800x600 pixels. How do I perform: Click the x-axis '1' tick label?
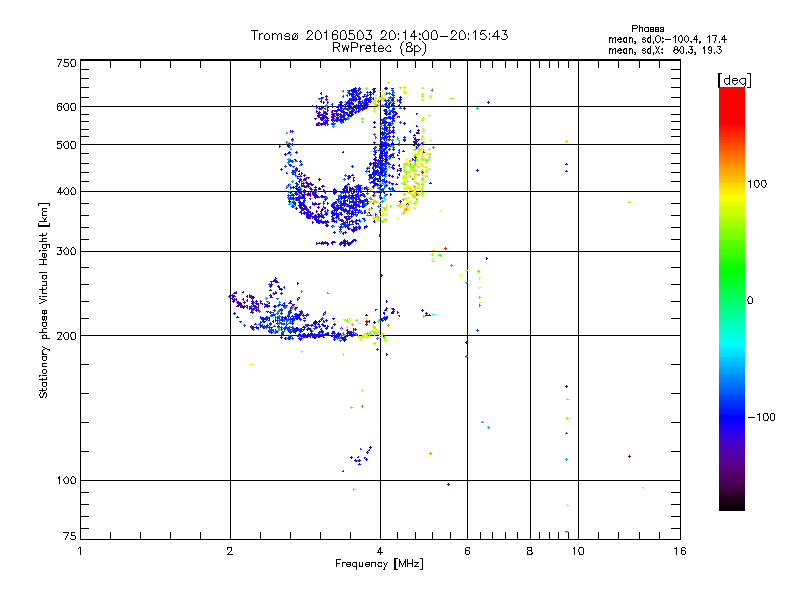click(x=80, y=551)
